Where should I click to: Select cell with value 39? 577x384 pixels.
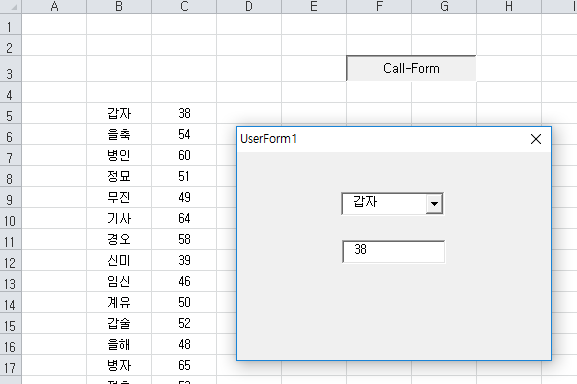click(184, 260)
